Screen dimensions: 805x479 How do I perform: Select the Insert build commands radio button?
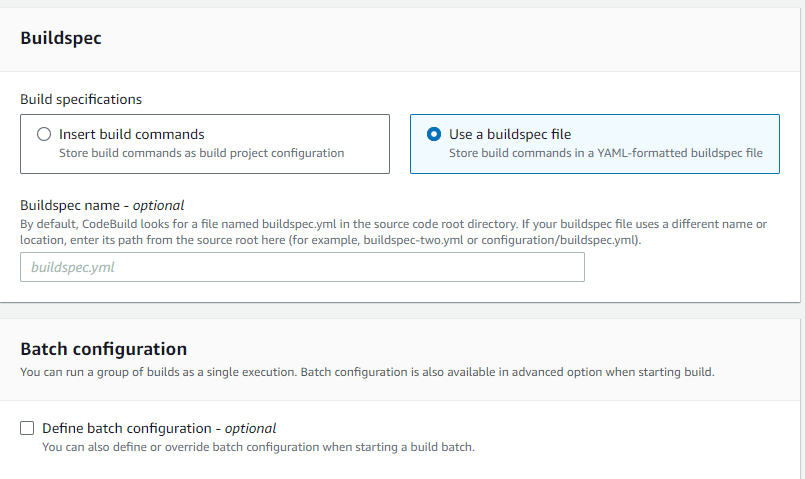point(44,134)
